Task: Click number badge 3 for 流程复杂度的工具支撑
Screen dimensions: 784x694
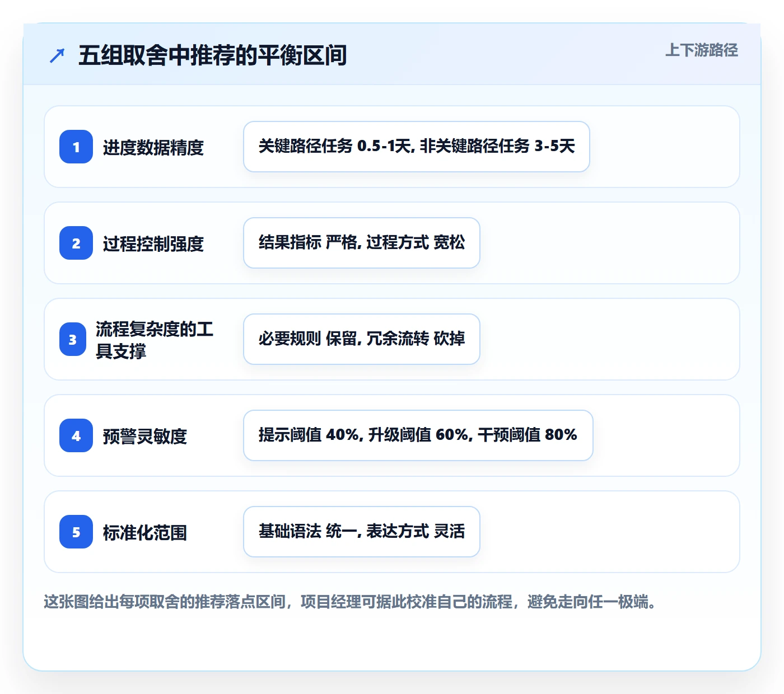Action: point(73,339)
